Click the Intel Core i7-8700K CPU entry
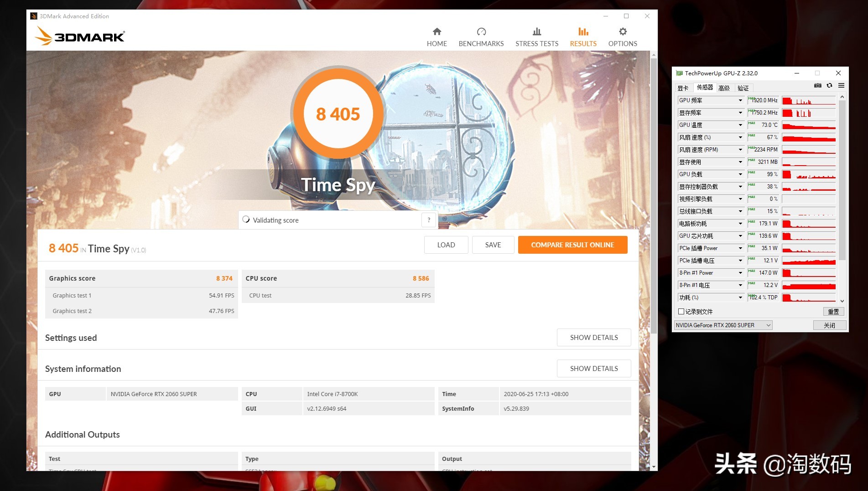This screenshot has width=868, height=491. pos(333,394)
